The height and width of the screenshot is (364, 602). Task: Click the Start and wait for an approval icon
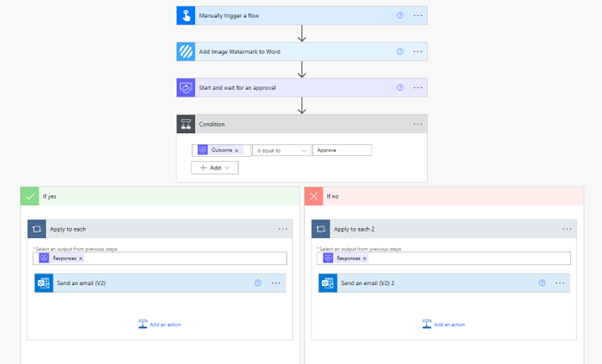pos(186,88)
